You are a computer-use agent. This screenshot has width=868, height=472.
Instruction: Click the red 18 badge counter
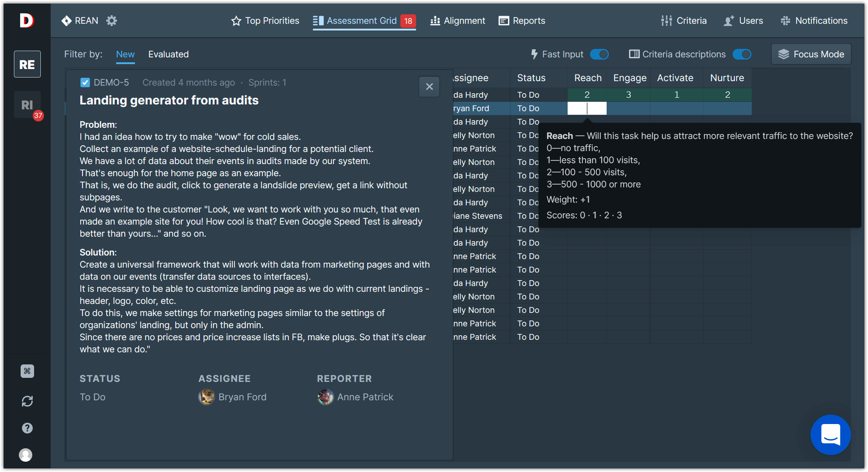408,21
